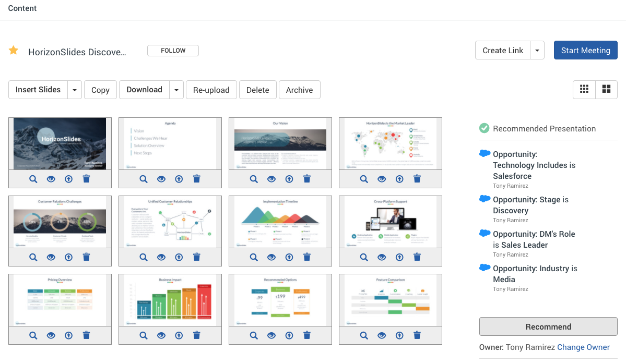Toggle the eye visibility icon under Business Impact
This screenshot has width=626, height=364.
click(x=161, y=335)
